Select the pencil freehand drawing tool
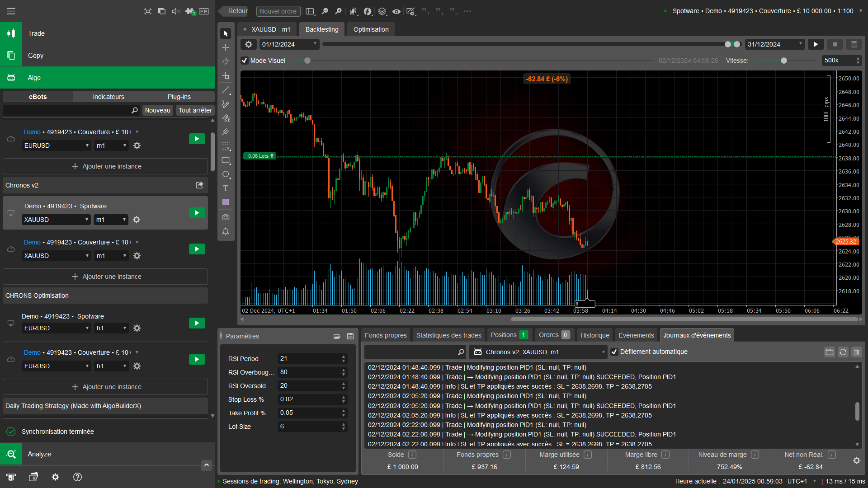 point(226,104)
